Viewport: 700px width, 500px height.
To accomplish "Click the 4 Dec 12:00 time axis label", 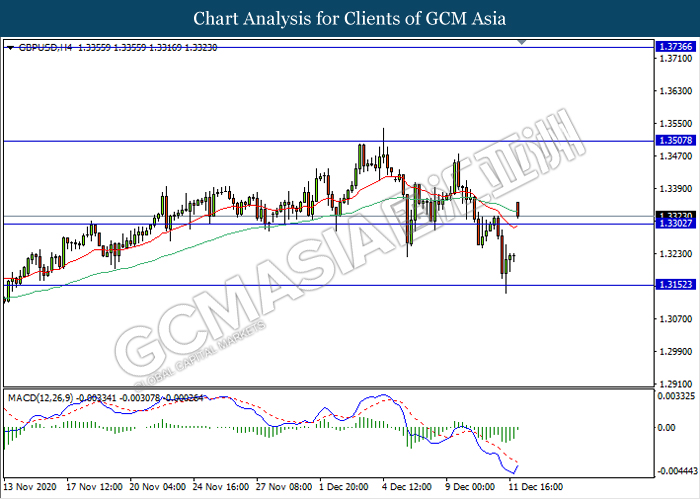I will (x=408, y=487).
